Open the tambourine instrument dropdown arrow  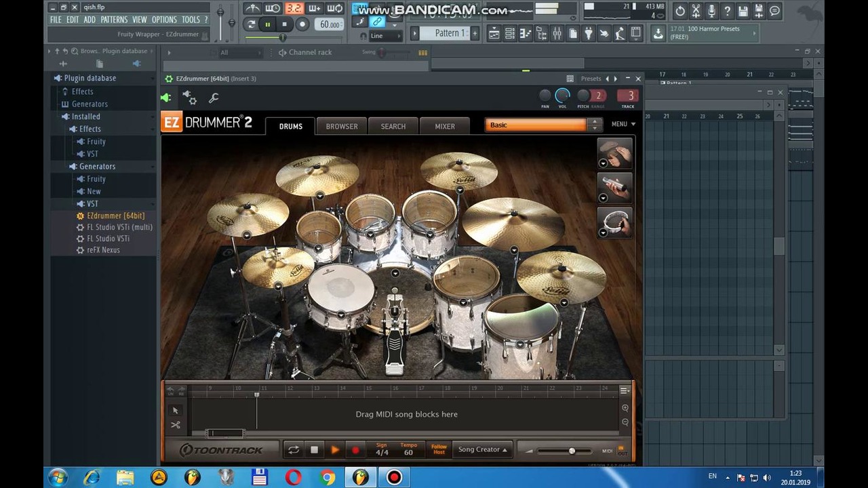pyautogui.click(x=603, y=232)
